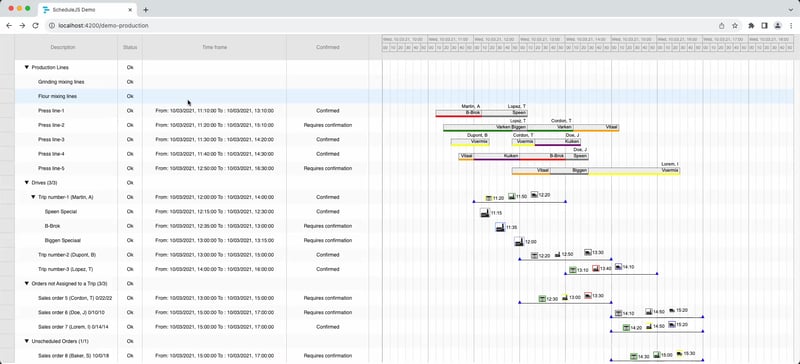Click the 11:35 factory icon in B-Brok row
The width and height of the screenshot is (800, 364).
click(500, 227)
